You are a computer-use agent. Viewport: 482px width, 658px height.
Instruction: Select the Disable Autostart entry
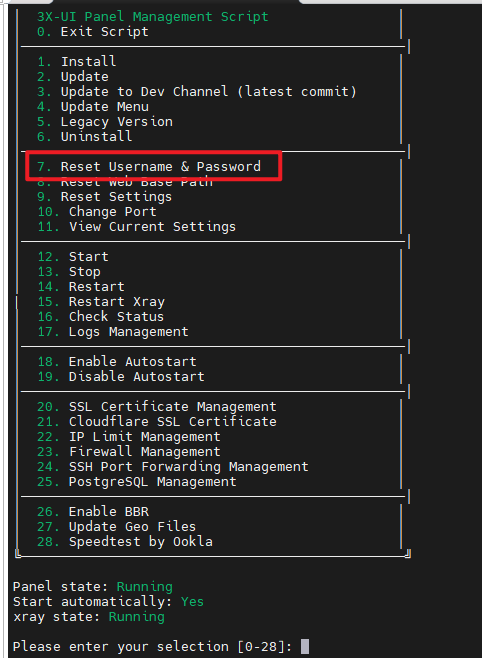(121, 376)
